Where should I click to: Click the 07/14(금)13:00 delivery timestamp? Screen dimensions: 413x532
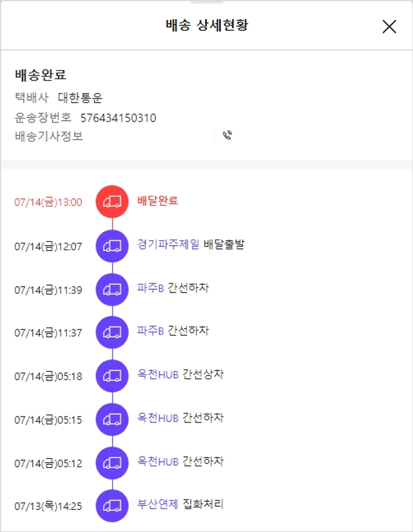point(48,202)
